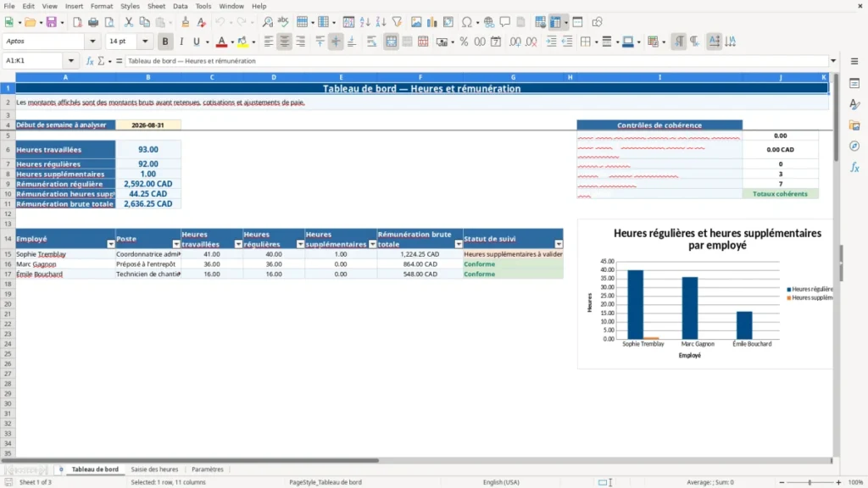
Task: Open Navigator in sidebar
Action: pos(854,146)
